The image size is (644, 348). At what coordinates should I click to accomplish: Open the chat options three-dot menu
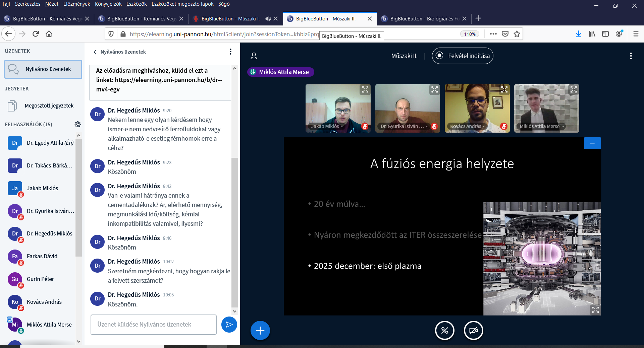point(230,52)
